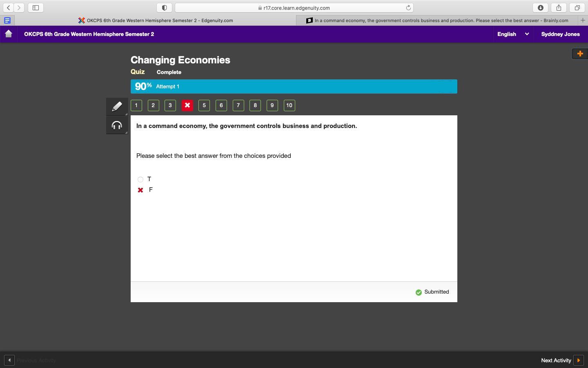Click the Changing Economies heading
Image resolution: width=588 pixels, height=368 pixels.
(180, 60)
